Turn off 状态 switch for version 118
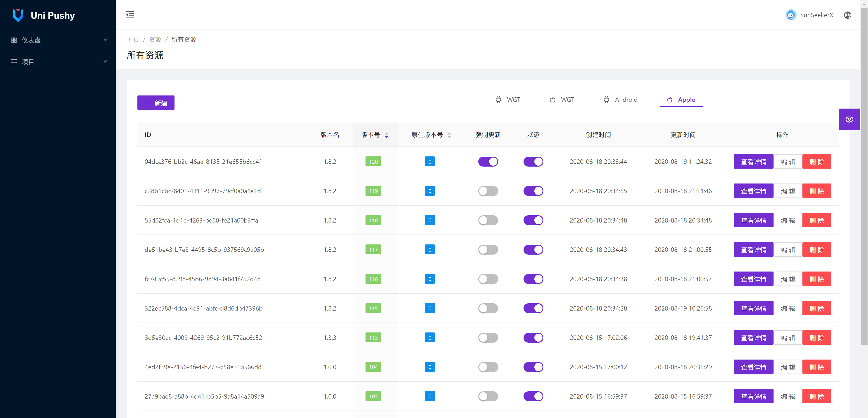The height and width of the screenshot is (418, 868). click(x=533, y=220)
